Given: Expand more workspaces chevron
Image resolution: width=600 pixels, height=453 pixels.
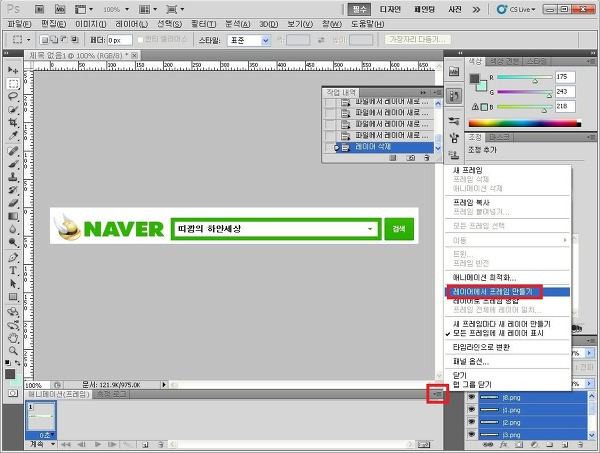Looking at the screenshot, I should point(476,9).
